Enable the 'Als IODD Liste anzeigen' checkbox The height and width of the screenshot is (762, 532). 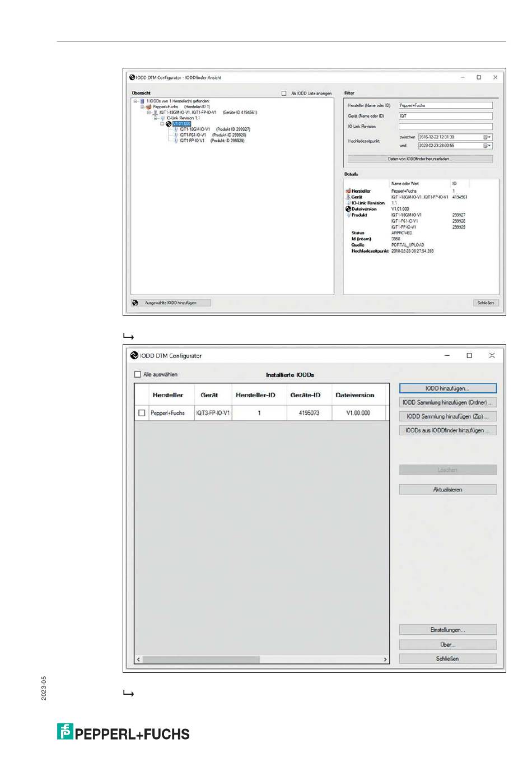[x=284, y=94]
